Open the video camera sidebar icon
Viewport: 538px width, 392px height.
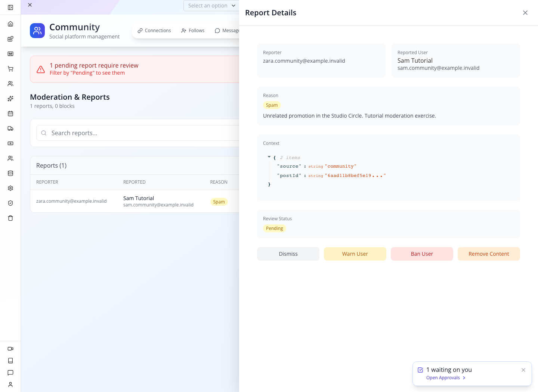pyautogui.click(x=10, y=349)
